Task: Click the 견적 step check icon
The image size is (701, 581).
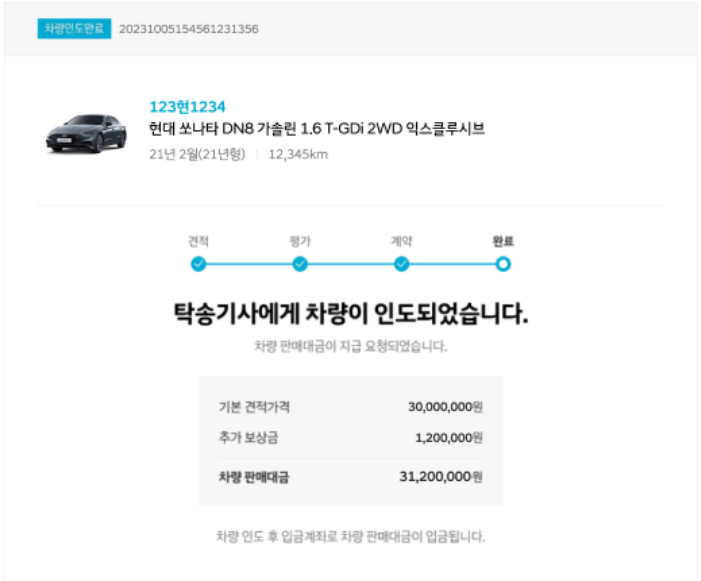Action: 198,264
